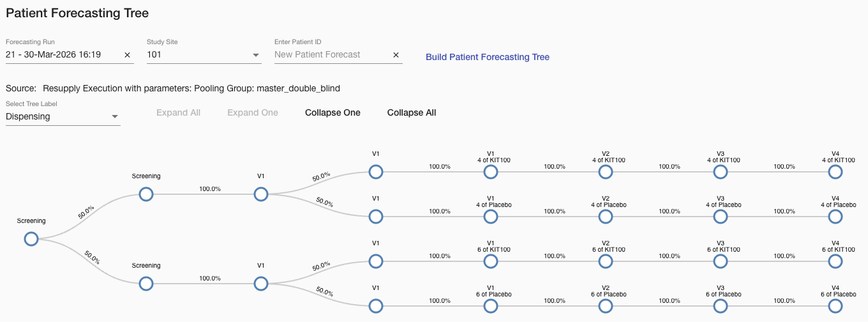The width and height of the screenshot is (868, 322).
Task: Click the V4 node labeled 6 of Placebo
Action: [x=835, y=306]
